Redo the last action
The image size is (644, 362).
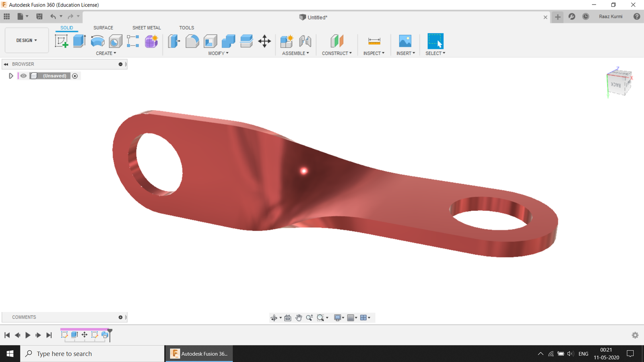70,16
